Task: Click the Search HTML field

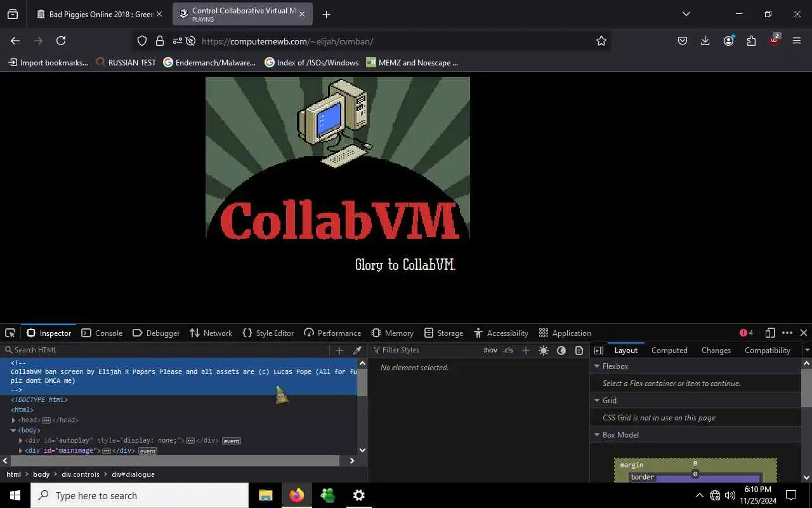Action: (x=165, y=350)
